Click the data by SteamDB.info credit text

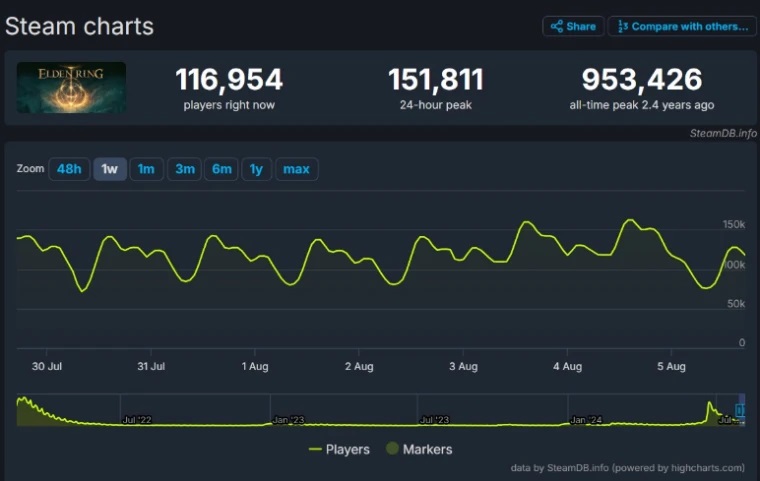pyautogui.click(x=628, y=468)
